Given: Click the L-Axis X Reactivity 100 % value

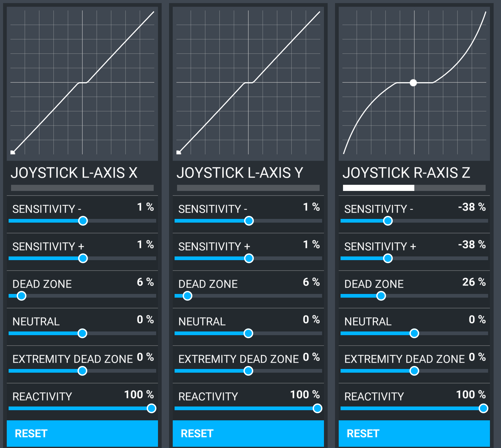Looking at the screenshot, I should [139, 394].
